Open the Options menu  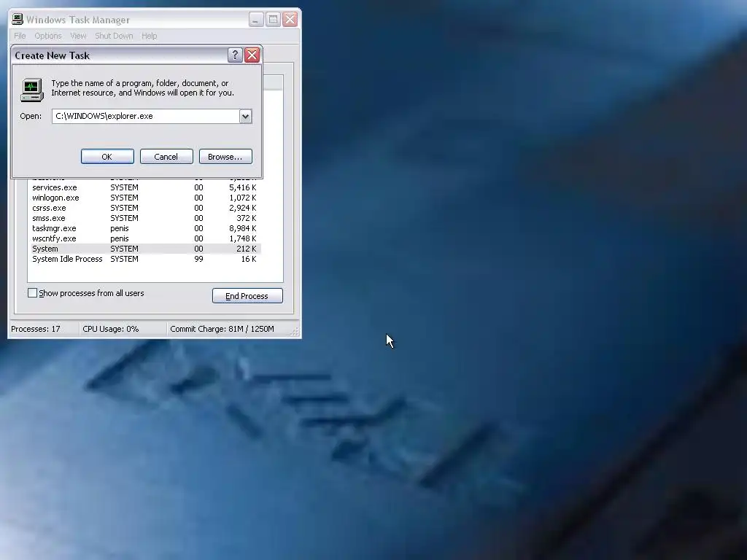click(x=47, y=36)
